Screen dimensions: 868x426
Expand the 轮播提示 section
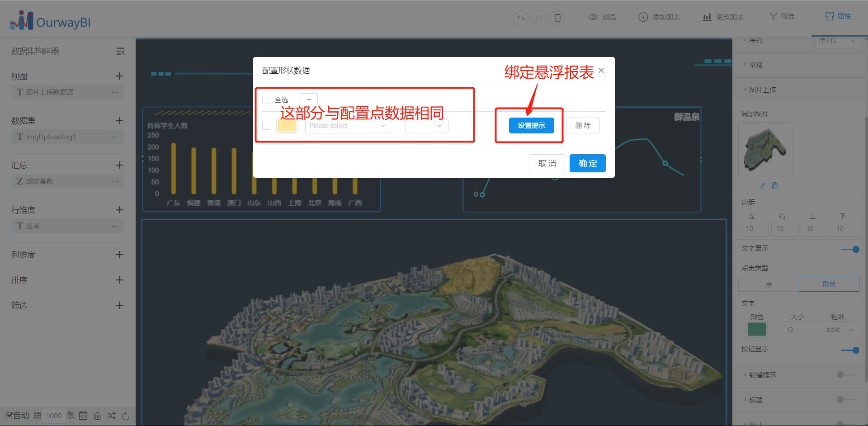tap(759, 375)
